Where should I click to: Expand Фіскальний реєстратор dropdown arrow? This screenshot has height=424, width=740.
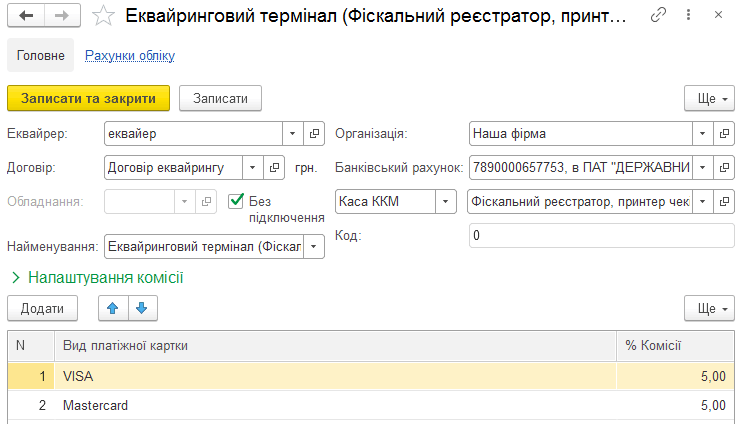[x=703, y=202]
